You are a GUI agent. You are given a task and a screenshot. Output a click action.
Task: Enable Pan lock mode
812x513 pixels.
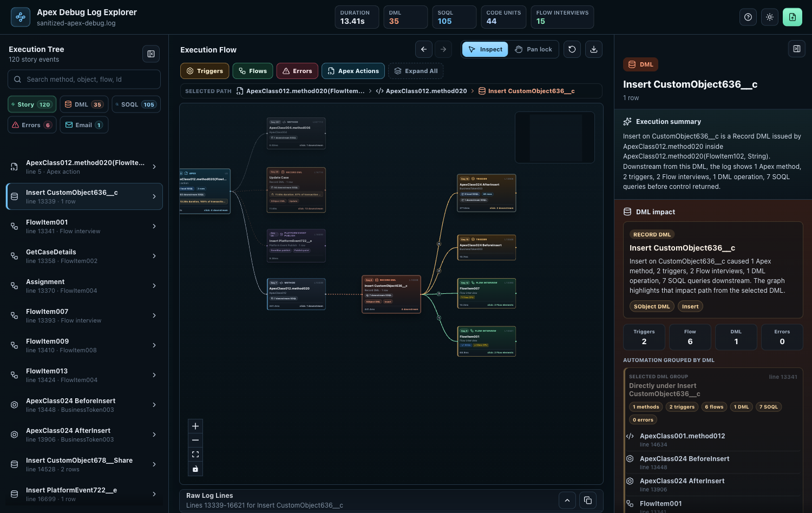534,49
